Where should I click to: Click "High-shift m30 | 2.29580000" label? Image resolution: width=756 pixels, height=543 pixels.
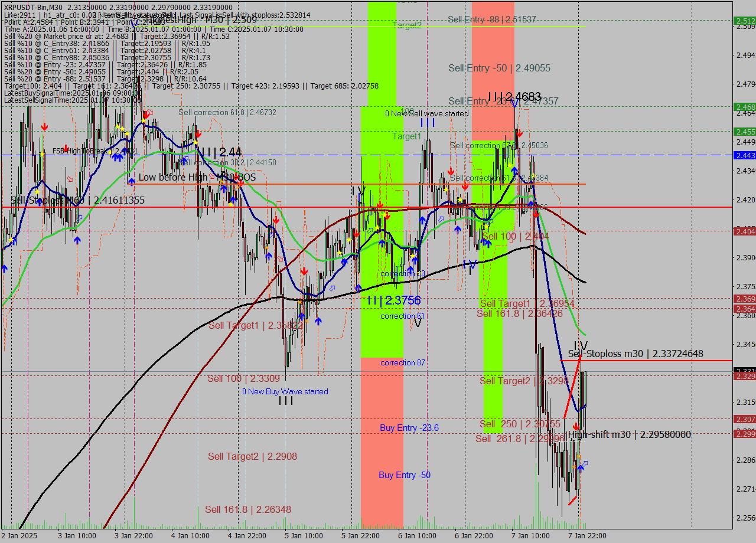click(x=630, y=434)
